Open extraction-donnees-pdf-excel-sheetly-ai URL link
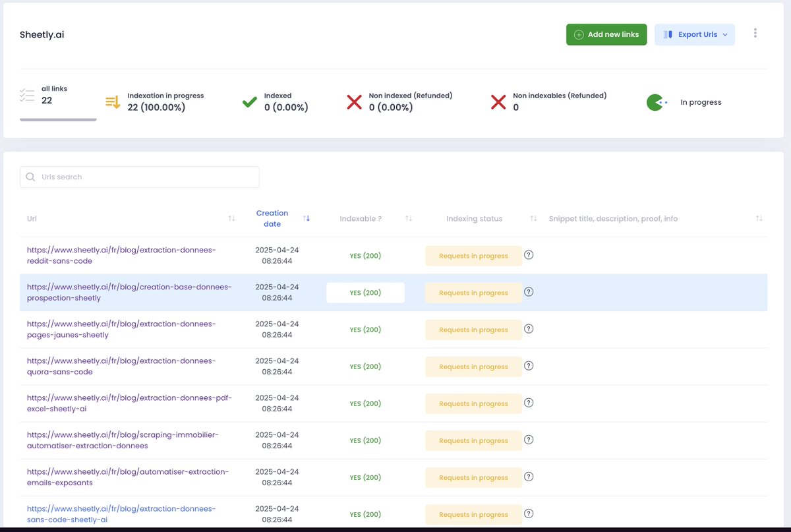This screenshot has height=532, width=791. coord(129,403)
